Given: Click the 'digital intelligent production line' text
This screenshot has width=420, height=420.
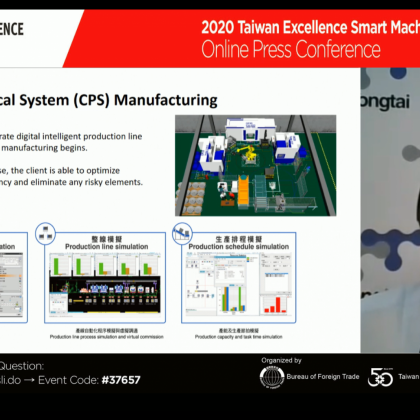Looking at the screenshot, I should click(79, 136).
